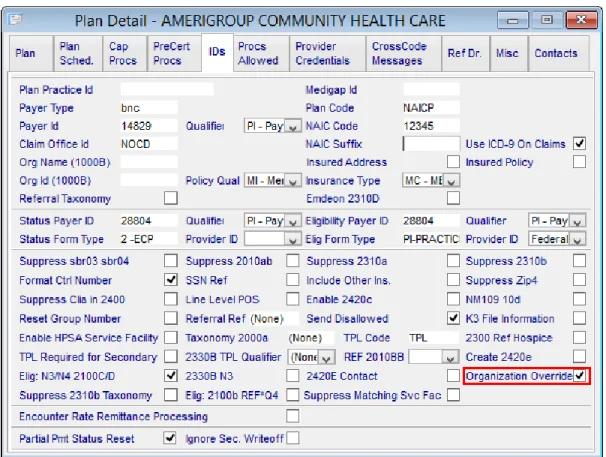Enable the Insured Policy checkbox
The image size is (606, 457).
pos(579,162)
